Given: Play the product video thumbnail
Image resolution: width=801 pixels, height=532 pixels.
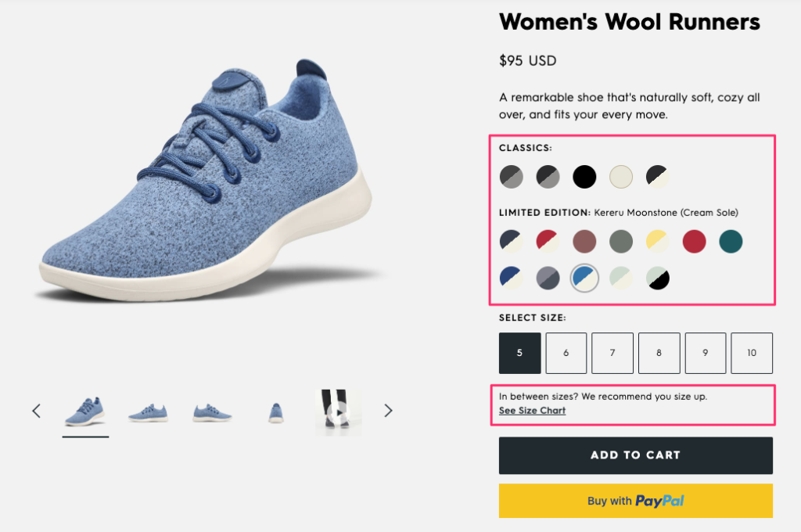Looking at the screenshot, I should coord(338,410).
